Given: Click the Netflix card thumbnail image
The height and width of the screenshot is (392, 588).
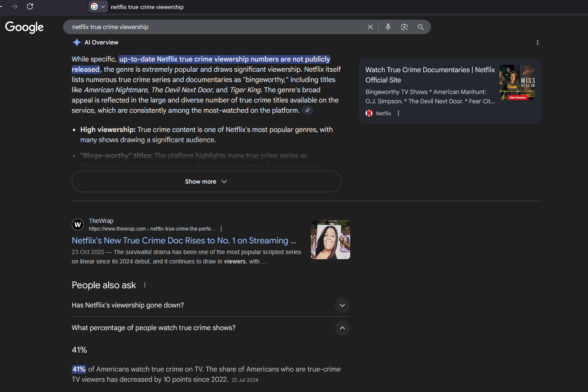Looking at the screenshot, I should pyautogui.click(x=517, y=82).
